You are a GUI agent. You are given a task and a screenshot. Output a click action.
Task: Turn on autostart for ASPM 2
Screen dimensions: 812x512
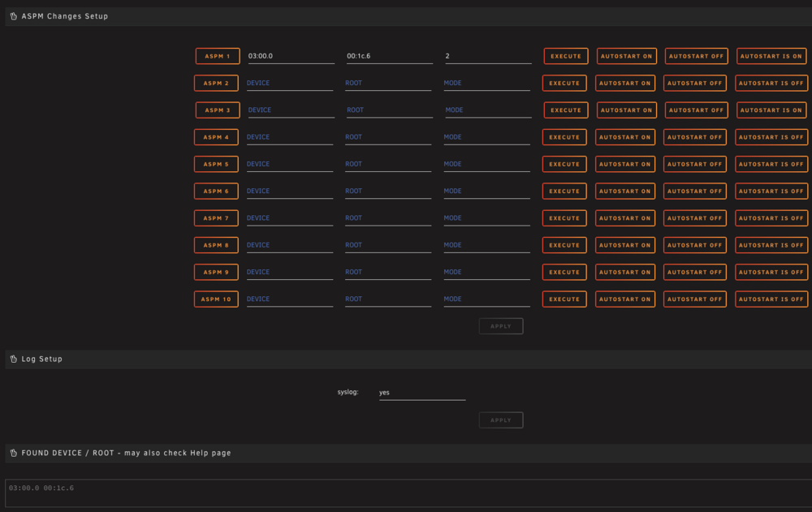[625, 83]
